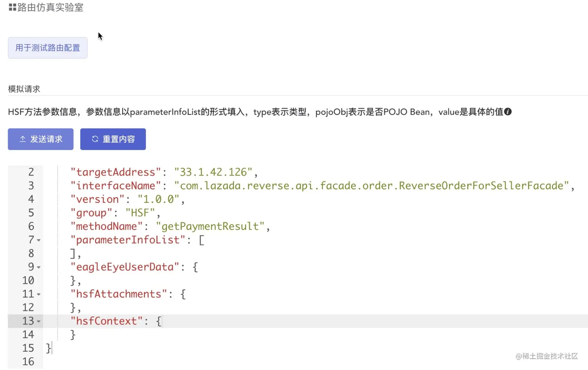588x370 pixels.
Task: Collapse eagleEyeUserData fold arrow on line 9
Action: (x=38, y=267)
